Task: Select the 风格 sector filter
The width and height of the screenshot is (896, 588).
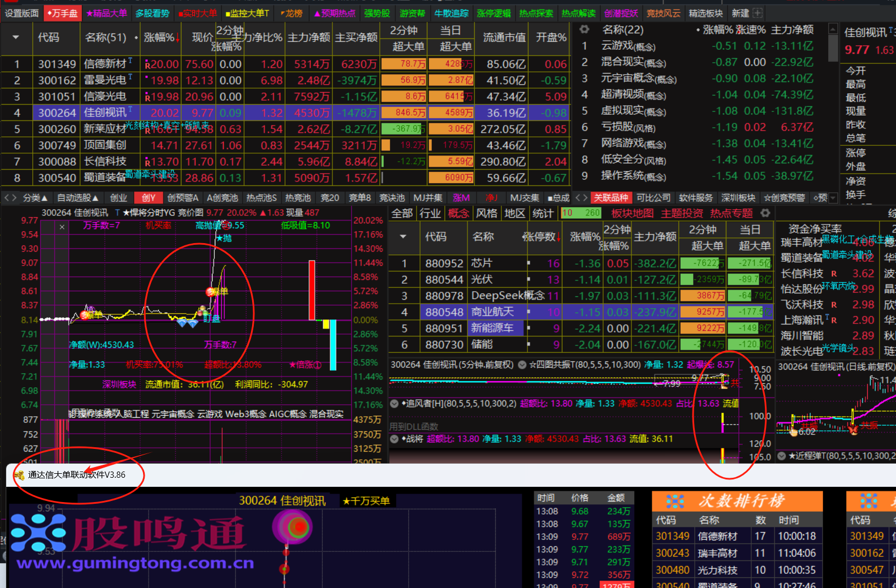Action: (x=487, y=213)
